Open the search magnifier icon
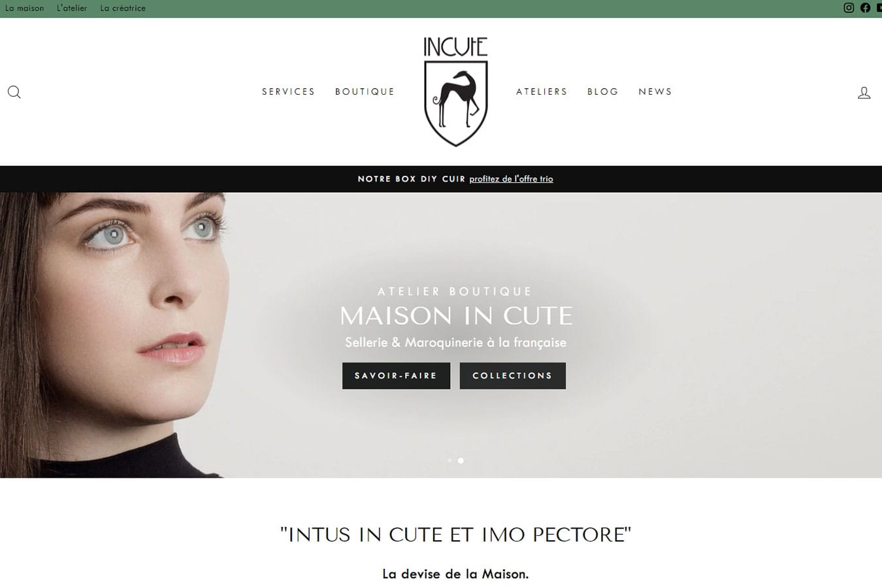Screen dimensions: 882x588 click(14, 92)
